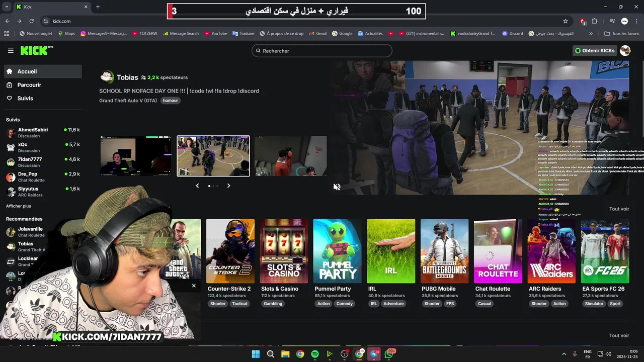Viewport: 644px width, 362px height.
Task: Click the Tactical tag under Counter-Strike 2
Action: tap(239, 304)
